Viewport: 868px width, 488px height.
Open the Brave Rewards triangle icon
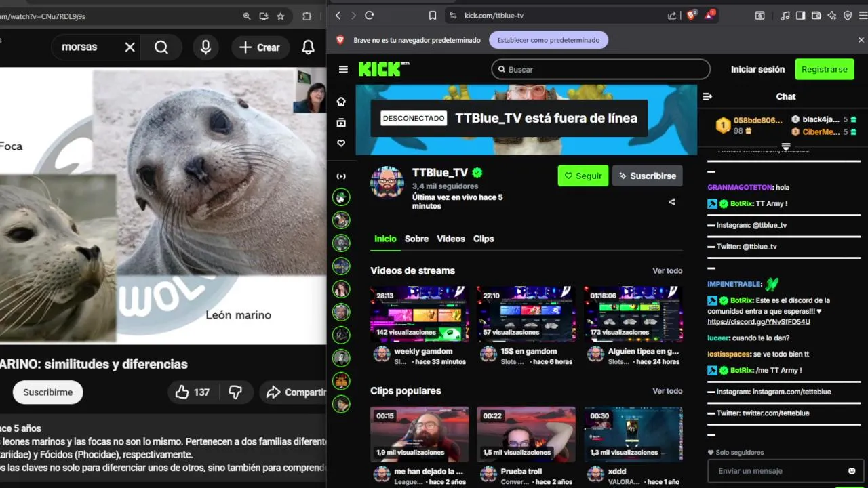[709, 15]
